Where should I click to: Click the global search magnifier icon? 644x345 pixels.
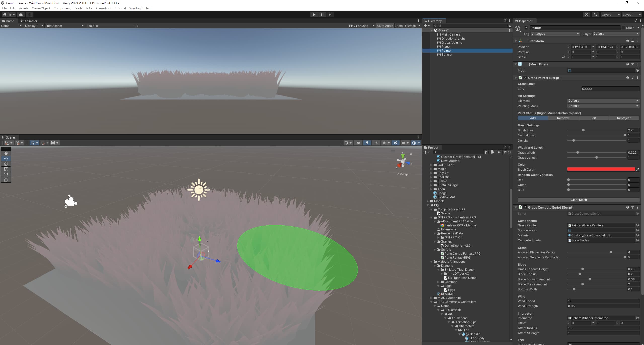(x=595, y=15)
